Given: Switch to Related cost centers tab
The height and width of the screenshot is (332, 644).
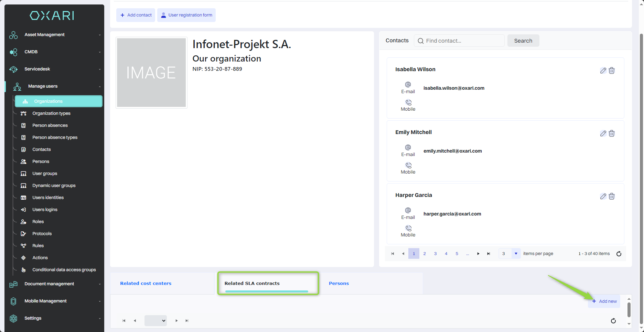Looking at the screenshot, I should (x=146, y=284).
